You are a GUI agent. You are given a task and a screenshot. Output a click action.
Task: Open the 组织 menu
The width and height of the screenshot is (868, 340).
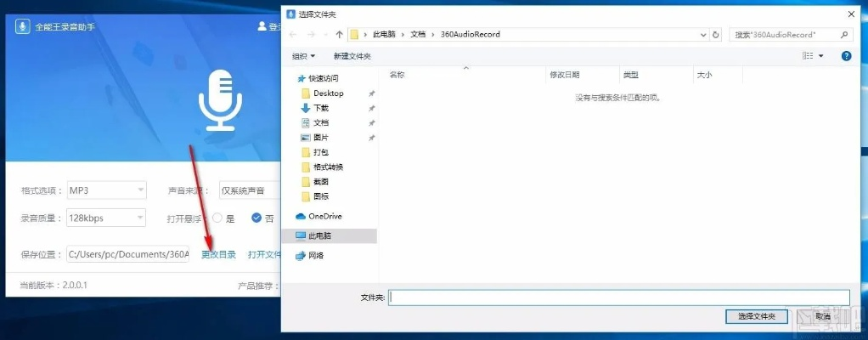coord(303,56)
